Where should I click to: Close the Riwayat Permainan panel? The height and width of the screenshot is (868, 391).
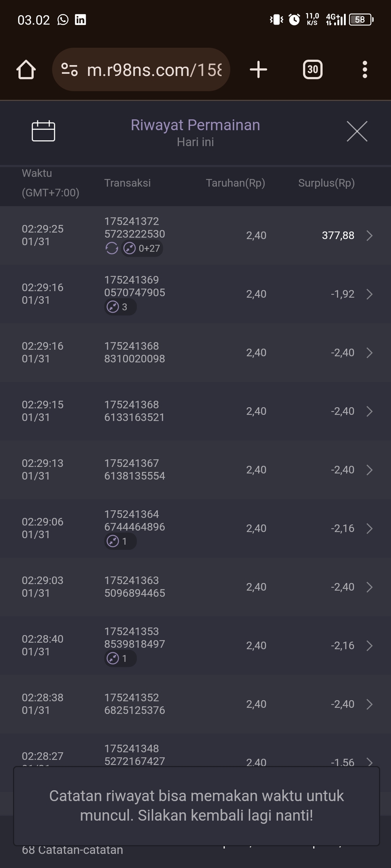tap(357, 131)
